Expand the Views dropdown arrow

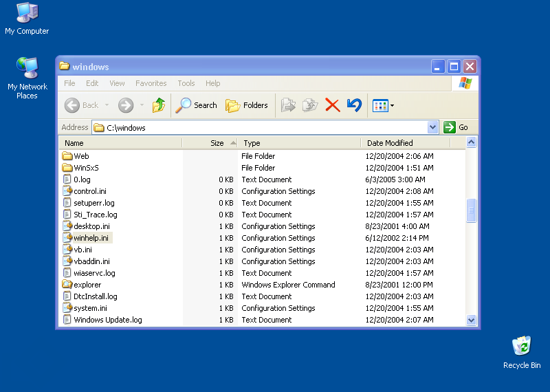[392, 106]
